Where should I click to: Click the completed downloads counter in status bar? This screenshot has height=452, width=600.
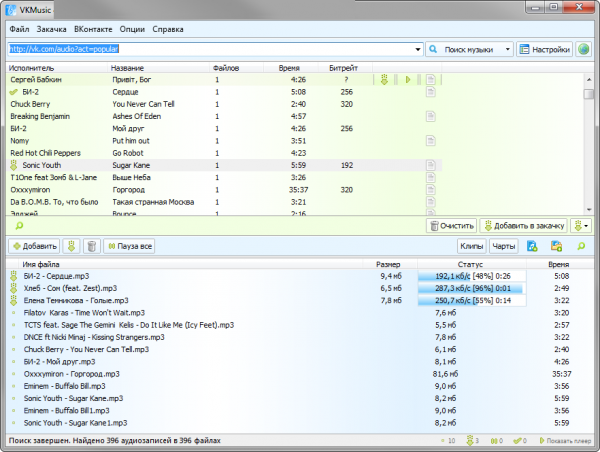pyautogui.click(x=520, y=441)
